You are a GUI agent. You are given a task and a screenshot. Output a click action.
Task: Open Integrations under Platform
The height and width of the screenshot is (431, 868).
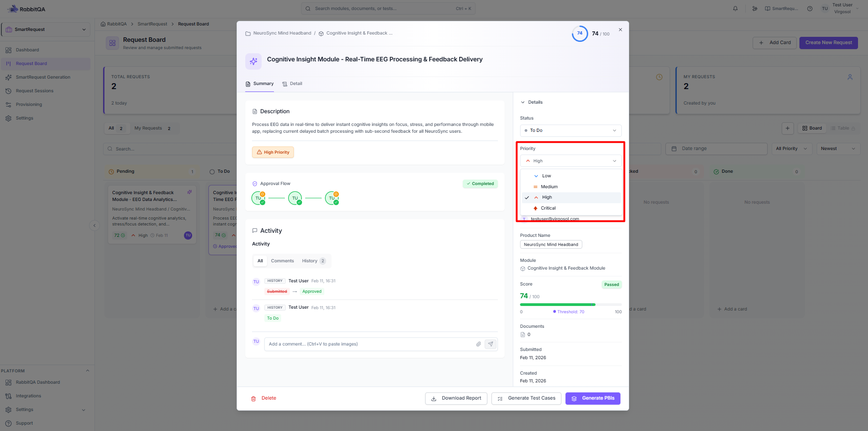[28, 396]
